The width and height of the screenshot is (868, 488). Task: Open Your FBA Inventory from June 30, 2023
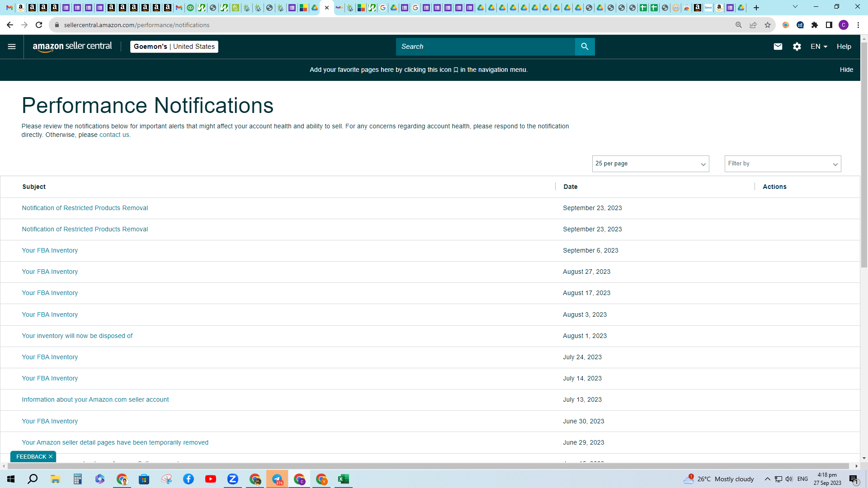click(x=50, y=421)
